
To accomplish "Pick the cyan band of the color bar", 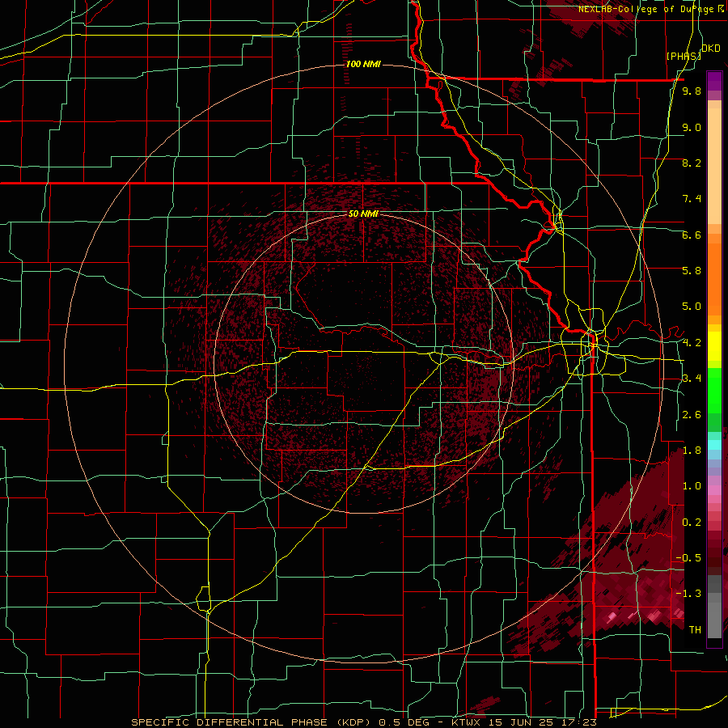I will [x=714, y=445].
